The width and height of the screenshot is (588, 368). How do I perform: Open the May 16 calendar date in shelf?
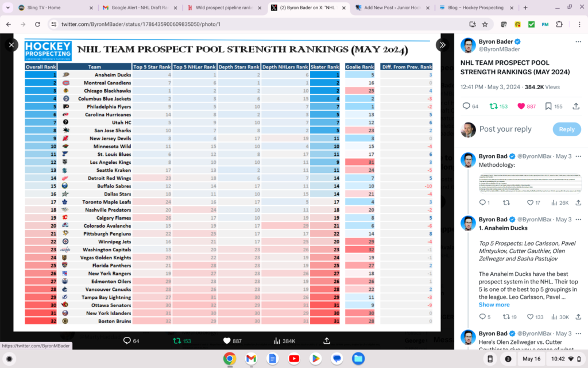531,359
